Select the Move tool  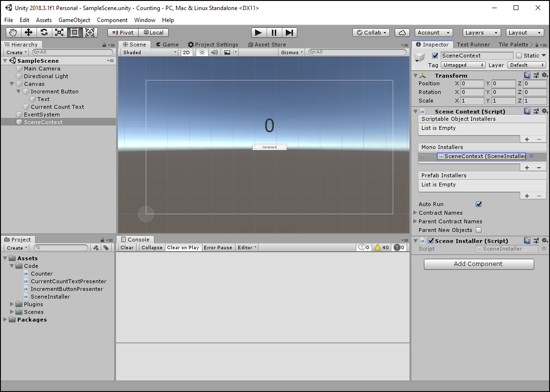29,32
